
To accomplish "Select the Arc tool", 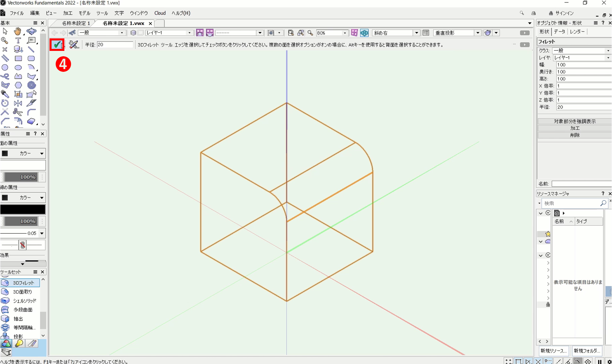I will click(31, 67).
